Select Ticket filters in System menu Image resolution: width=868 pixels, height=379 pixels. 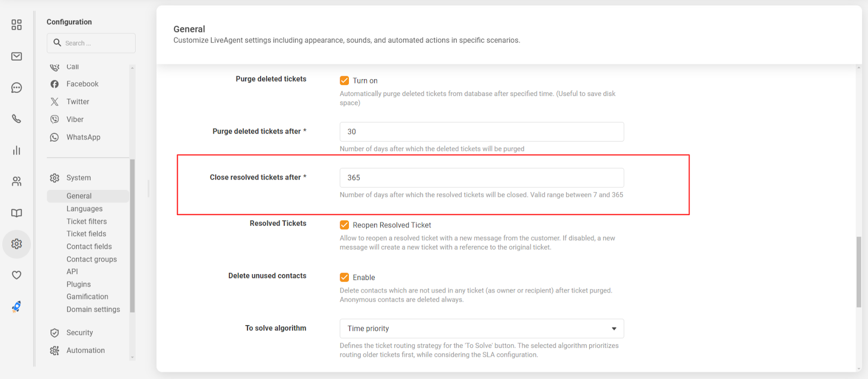pos(87,222)
